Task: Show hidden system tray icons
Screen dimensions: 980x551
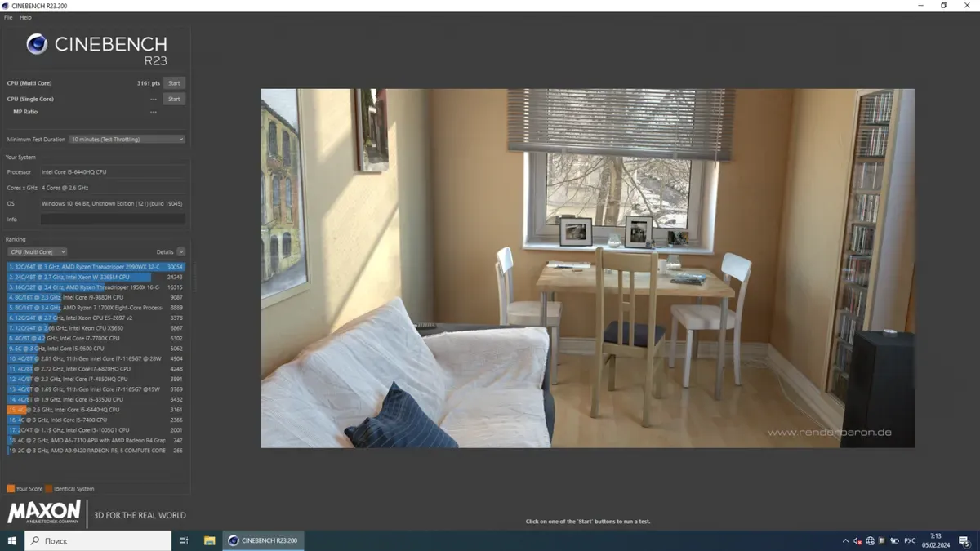Action: 845,540
